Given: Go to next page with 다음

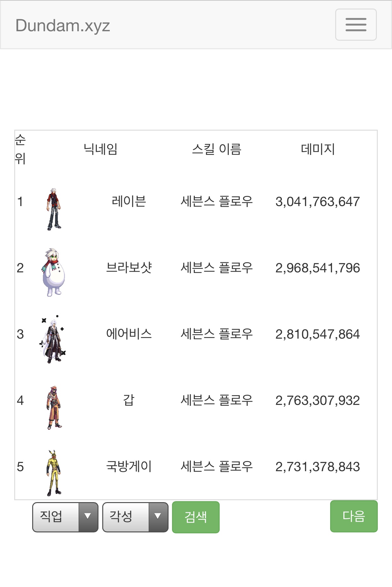Looking at the screenshot, I should click(x=353, y=516).
